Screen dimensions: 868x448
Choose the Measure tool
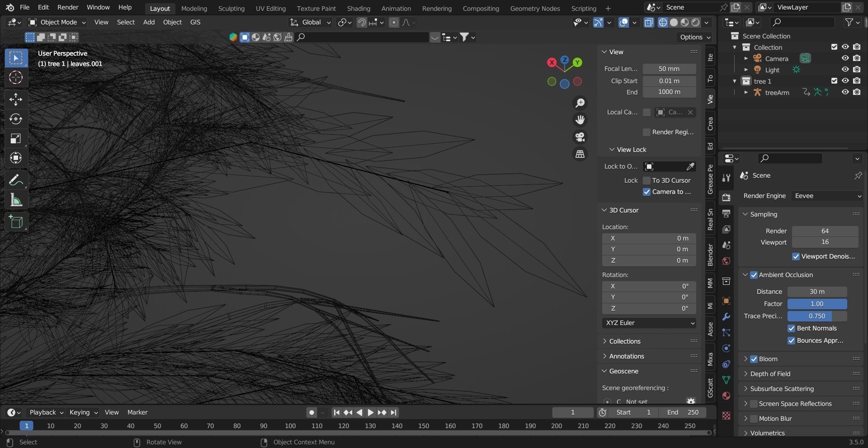coord(16,200)
